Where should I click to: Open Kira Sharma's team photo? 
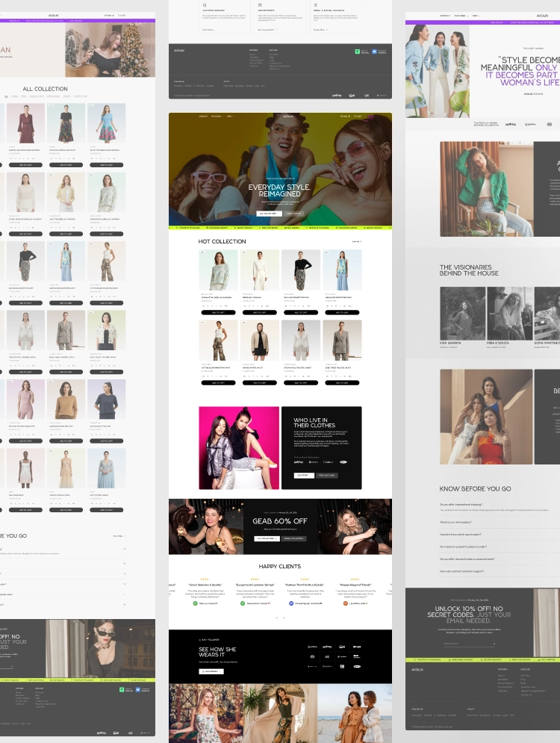[462, 313]
